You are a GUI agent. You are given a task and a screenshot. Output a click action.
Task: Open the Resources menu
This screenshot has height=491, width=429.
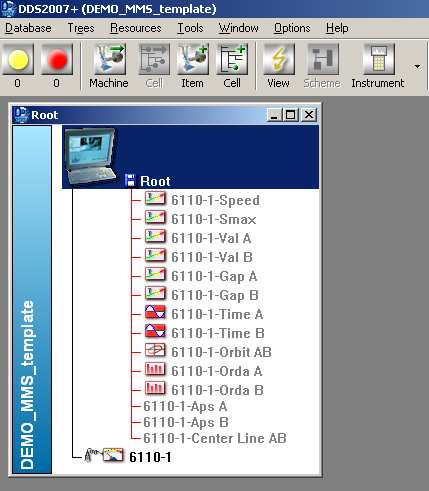pyautogui.click(x=136, y=28)
